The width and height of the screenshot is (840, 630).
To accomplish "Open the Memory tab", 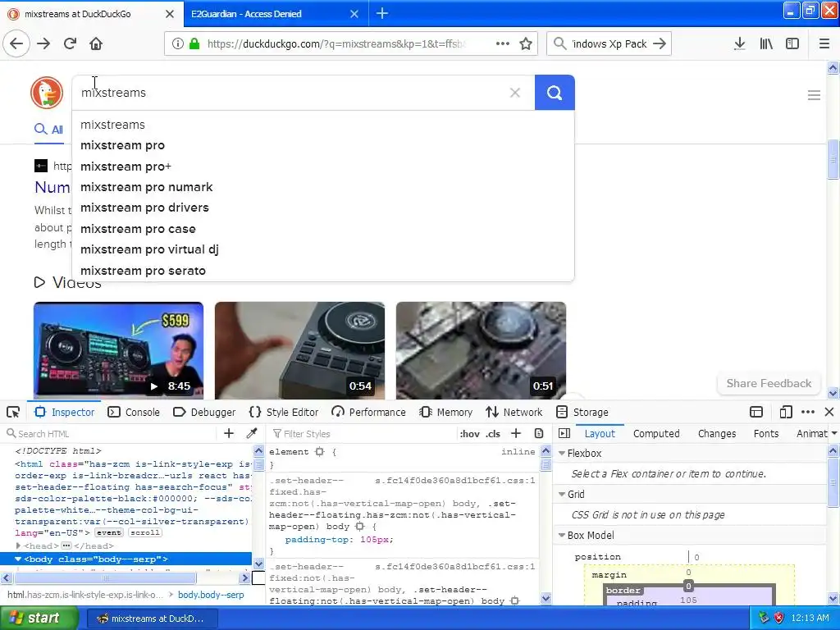I will point(446,412).
